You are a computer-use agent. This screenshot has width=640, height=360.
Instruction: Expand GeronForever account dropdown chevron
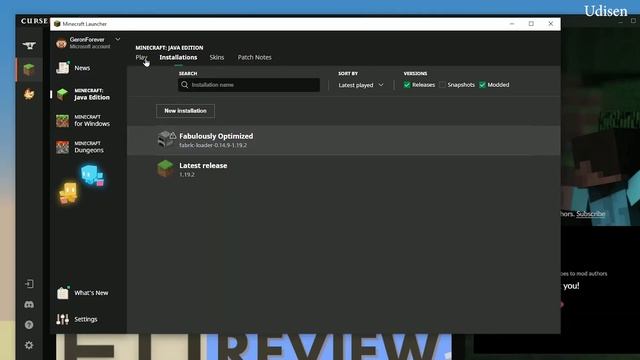tap(118, 40)
